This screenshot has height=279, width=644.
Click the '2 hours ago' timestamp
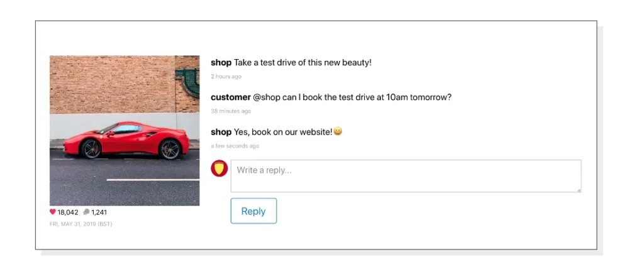(226, 76)
